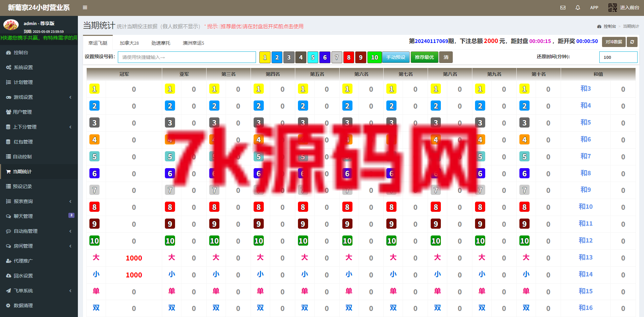Viewport: 644px width, 317px height.
Task: Open the notification bell icon
Action: pyautogui.click(x=578, y=7)
